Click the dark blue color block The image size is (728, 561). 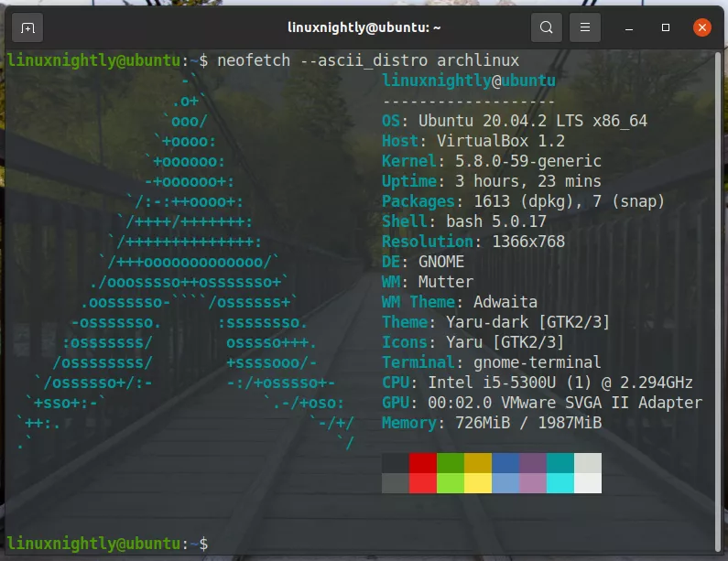pyautogui.click(x=505, y=463)
